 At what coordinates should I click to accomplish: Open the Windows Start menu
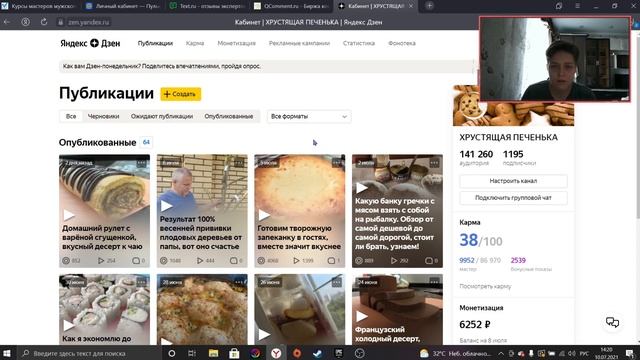tap(7, 353)
